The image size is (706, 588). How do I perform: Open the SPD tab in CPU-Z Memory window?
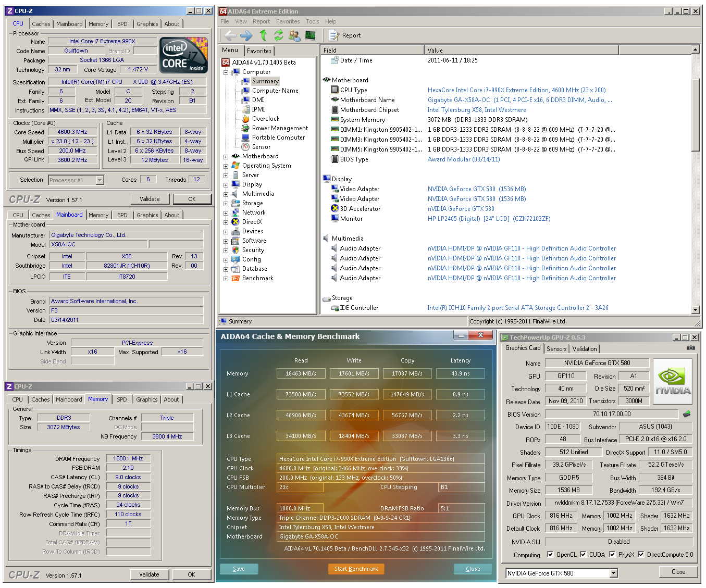point(122,399)
